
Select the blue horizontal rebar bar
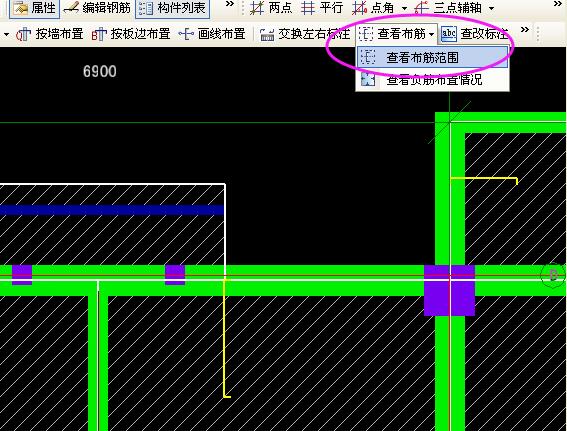point(112,210)
